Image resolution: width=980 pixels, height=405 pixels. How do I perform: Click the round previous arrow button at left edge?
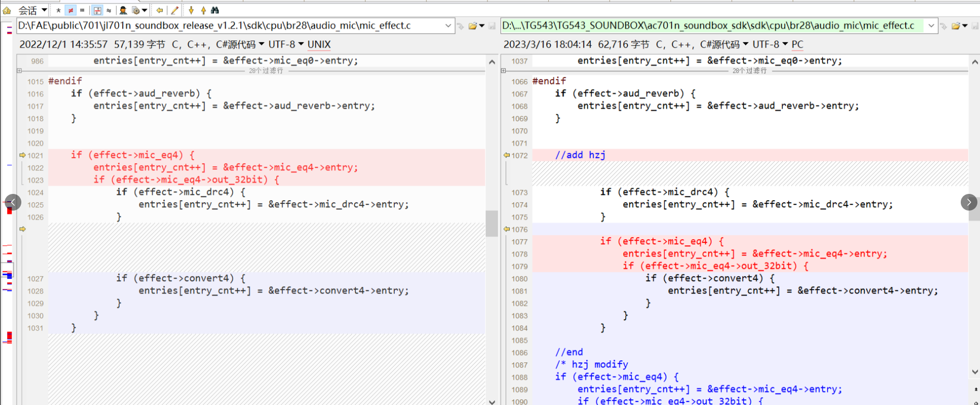[x=13, y=202]
